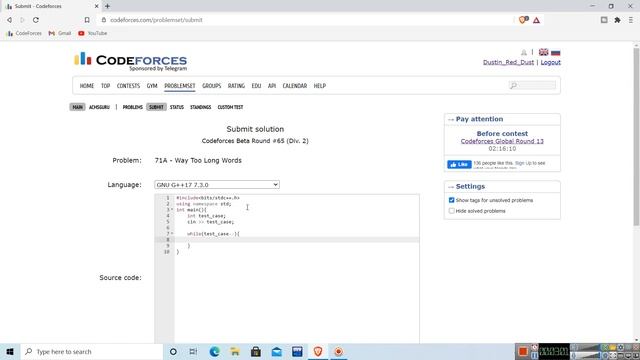Select the ACMSGURU sub-tab
The height and width of the screenshot is (360, 640).
tap(99, 107)
